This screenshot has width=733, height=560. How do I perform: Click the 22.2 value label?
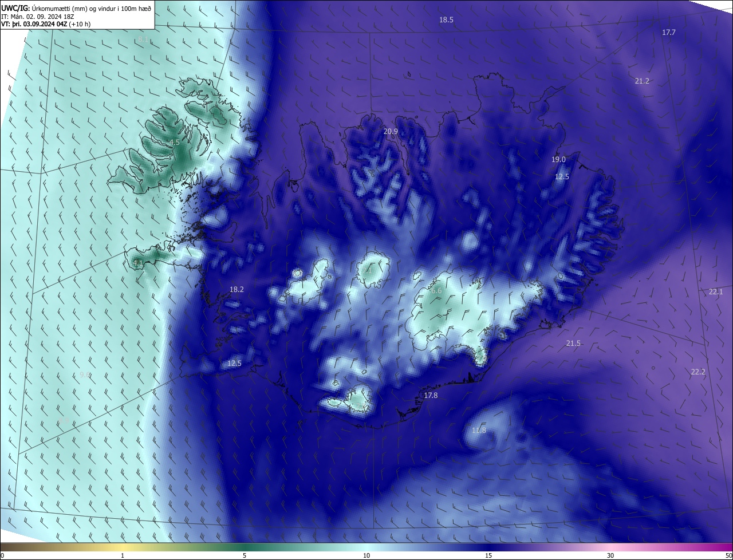click(x=698, y=372)
